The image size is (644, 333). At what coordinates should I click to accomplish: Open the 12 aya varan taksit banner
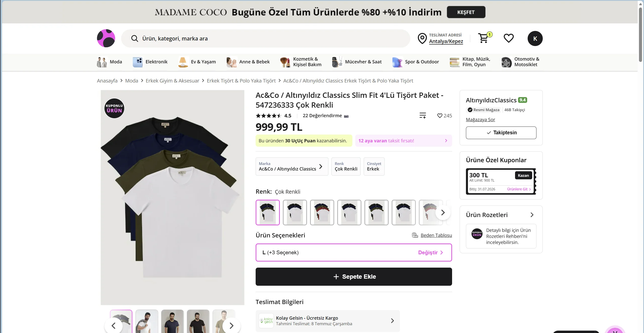[x=403, y=141]
